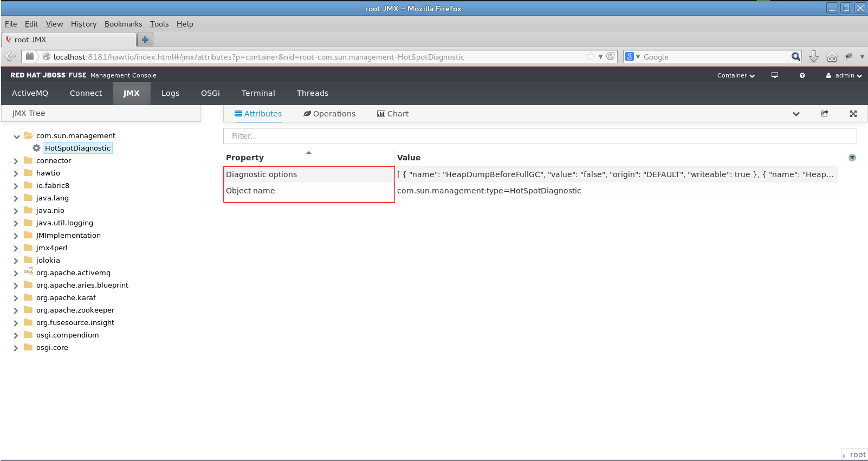
Task: Open help via the question mark icon
Action: tap(802, 75)
